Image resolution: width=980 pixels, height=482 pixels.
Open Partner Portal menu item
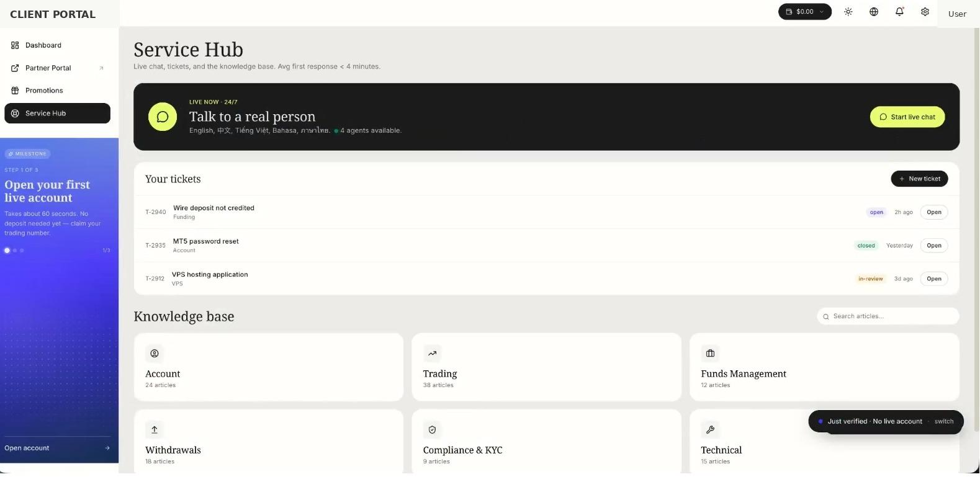[57, 68]
